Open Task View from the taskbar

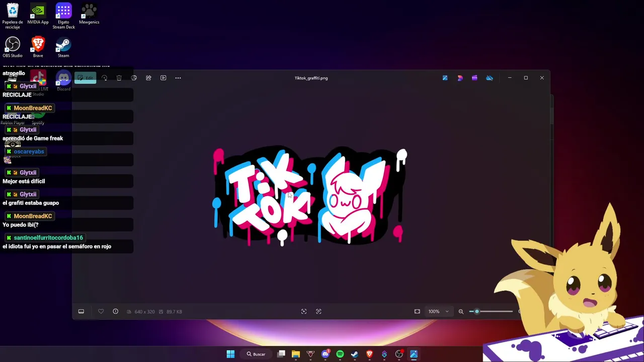[281, 354]
